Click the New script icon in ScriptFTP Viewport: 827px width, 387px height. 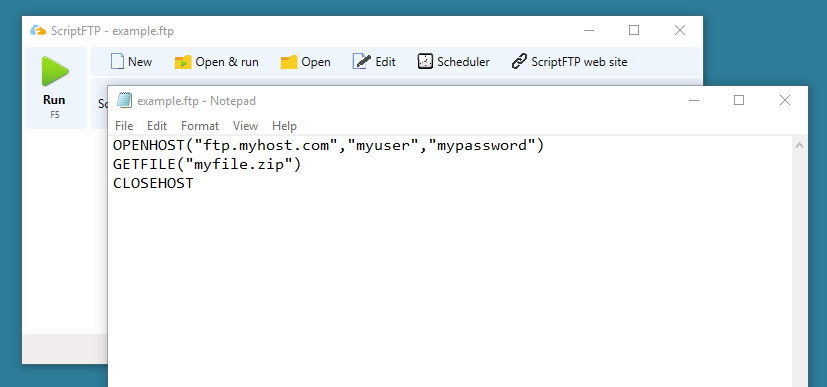tap(117, 62)
